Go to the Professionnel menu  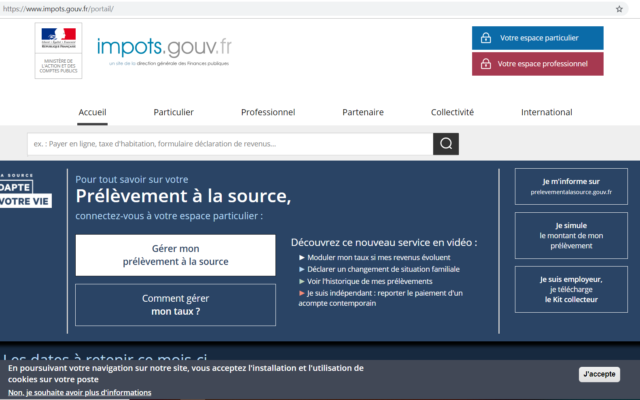pyautogui.click(x=268, y=112)
